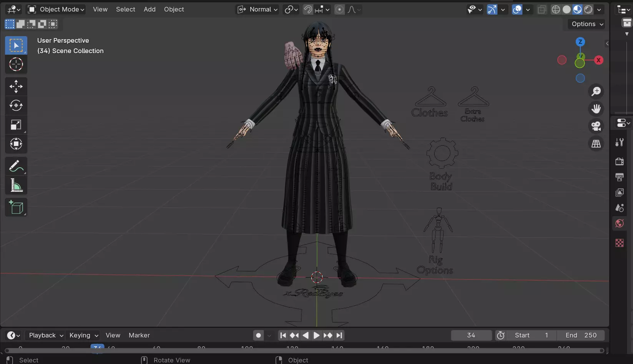This screenshot has height=364, width=633.
Task: Play animation forward
Action: coord(316,335)
